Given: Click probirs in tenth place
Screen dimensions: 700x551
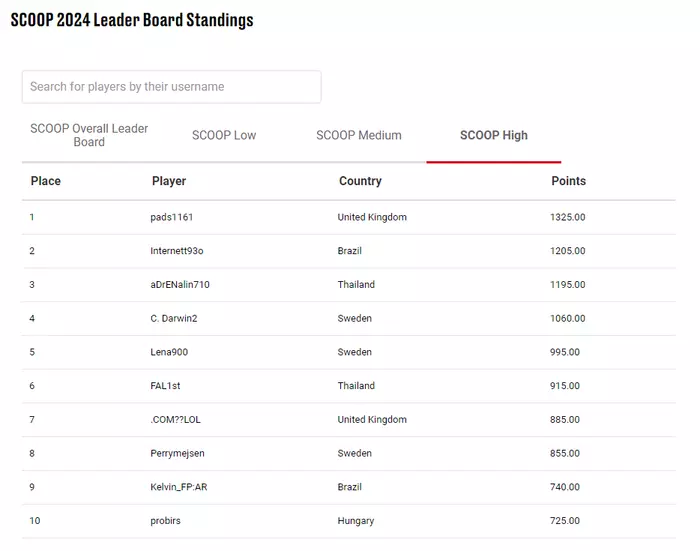Looking at the screenshot, I should click(x=165, y=521).
